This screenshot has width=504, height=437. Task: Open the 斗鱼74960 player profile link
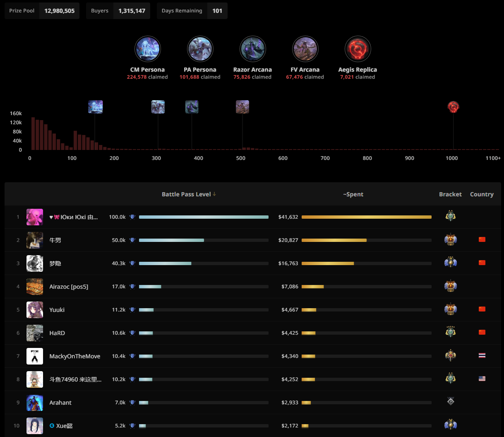[75, 379]
